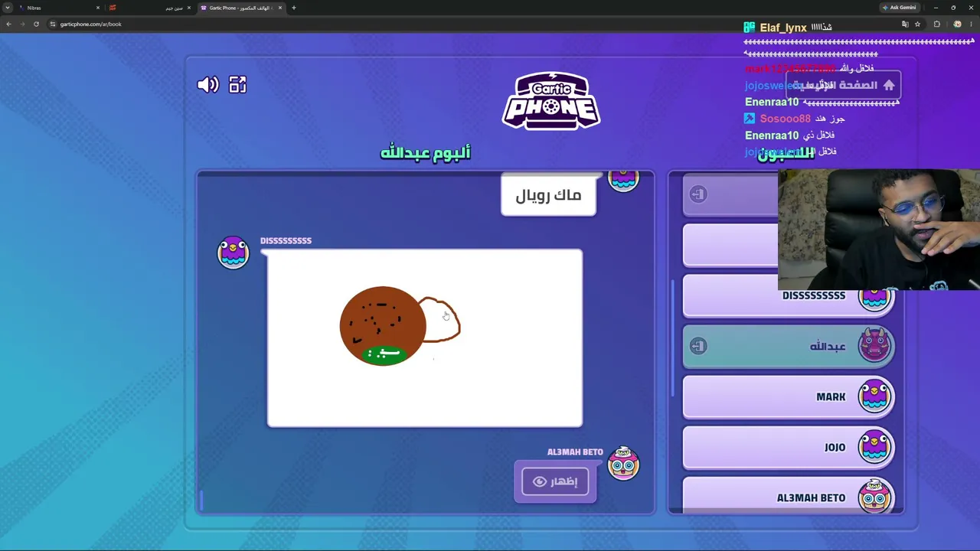Select the ماك رويال prompt bubble
The height and width of the screenshot is (551, 980).
(x=548, y=195)
